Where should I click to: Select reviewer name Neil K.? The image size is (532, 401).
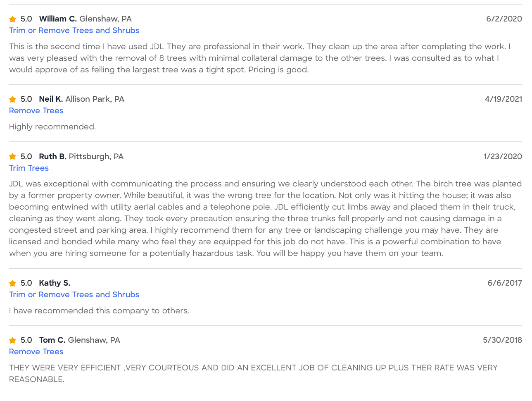point(51,99)
